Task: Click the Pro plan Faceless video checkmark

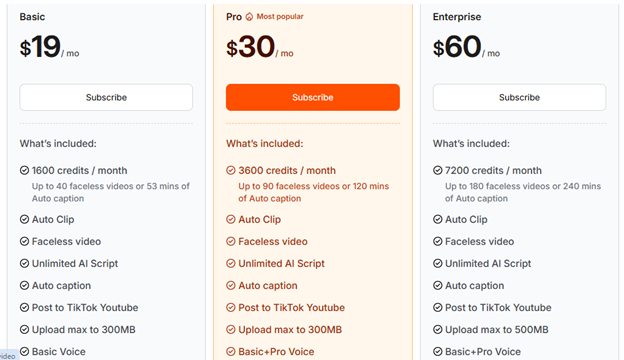Action: click(231, 241)
